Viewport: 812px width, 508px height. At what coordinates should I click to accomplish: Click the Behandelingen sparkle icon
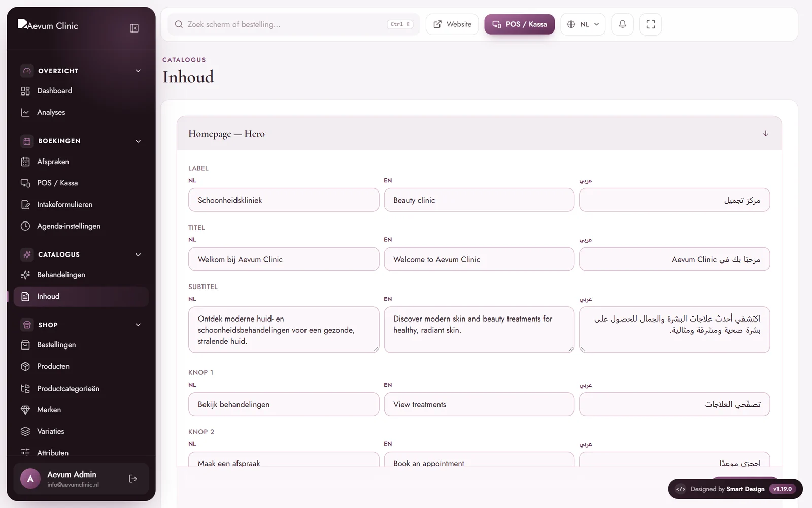pyautogui.click(x=25, y=275)
